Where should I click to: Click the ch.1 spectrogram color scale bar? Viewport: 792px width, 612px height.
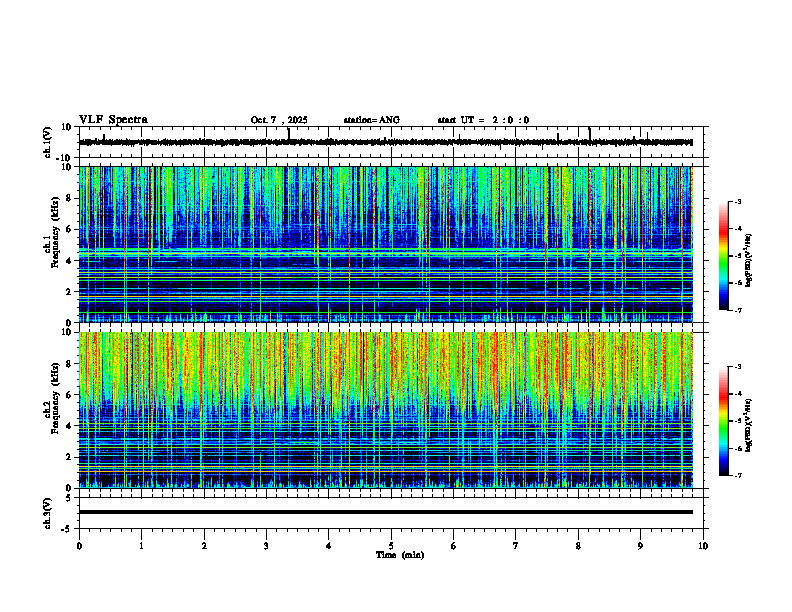point(723,256)
